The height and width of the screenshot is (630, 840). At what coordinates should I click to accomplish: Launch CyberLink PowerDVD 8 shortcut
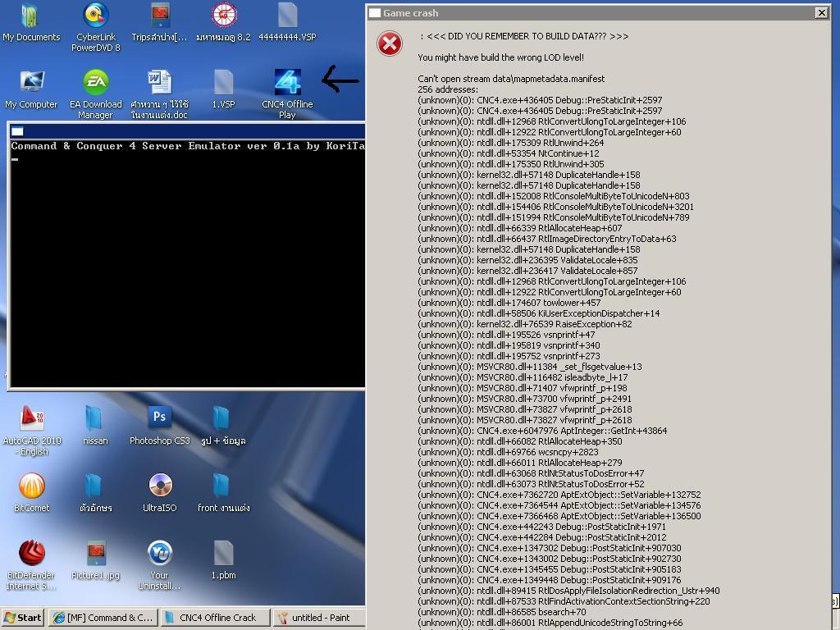(96, 27)
